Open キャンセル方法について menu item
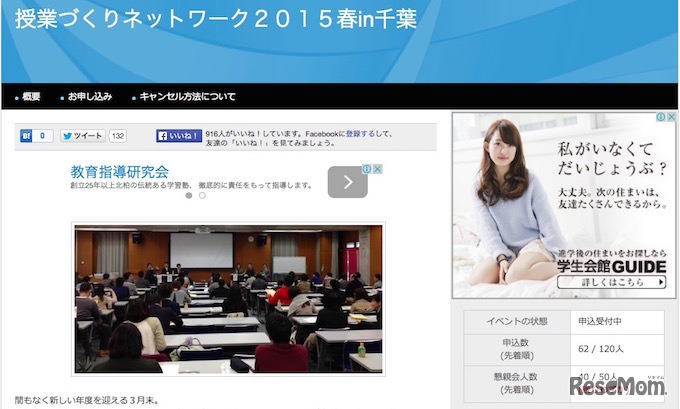The image size is (680, 409). coord(187,97)
